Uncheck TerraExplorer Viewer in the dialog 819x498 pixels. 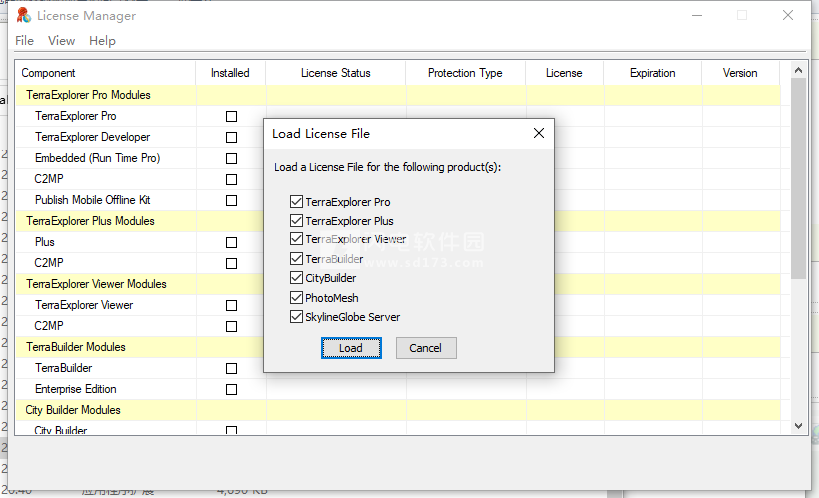click(x=296, y=239)
